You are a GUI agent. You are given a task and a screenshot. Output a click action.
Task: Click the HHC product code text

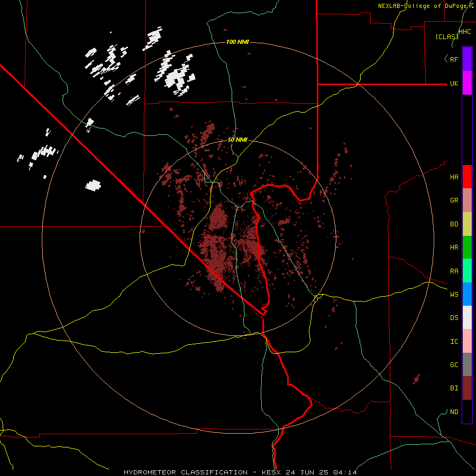(464, 32)
